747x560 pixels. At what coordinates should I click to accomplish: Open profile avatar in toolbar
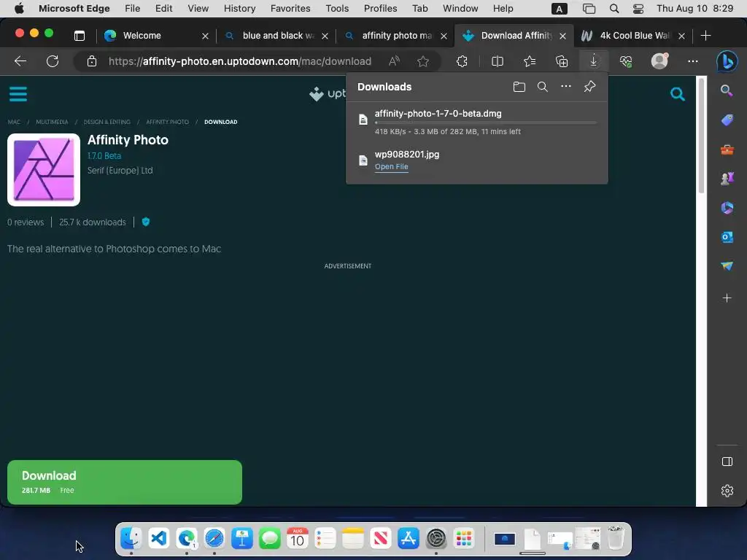(659, 61)
